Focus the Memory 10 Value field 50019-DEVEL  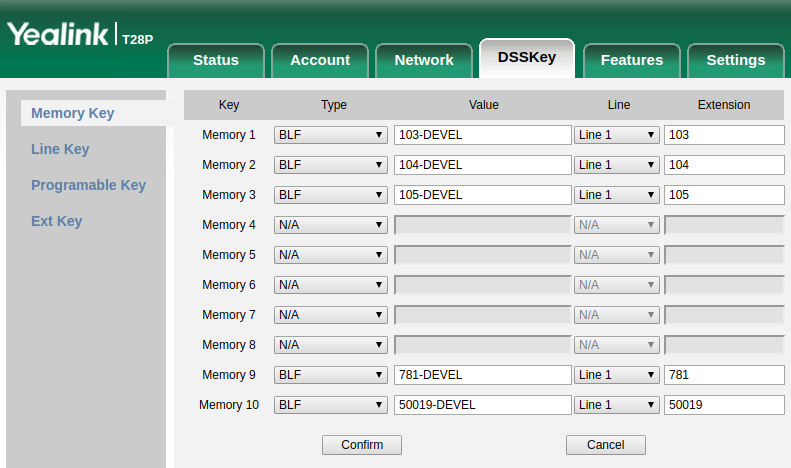pos(482,405)
